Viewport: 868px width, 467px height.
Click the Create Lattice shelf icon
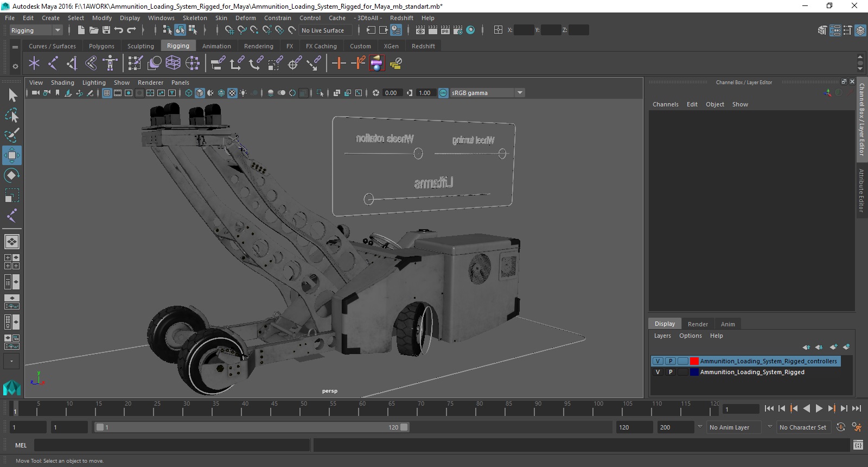(173, 64)
